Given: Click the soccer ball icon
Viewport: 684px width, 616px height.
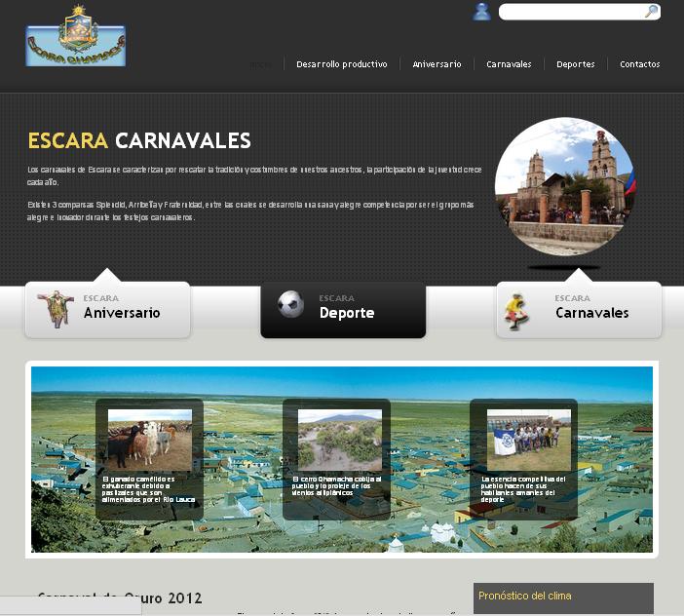Looking at the screenshot, I should [291, 304].
